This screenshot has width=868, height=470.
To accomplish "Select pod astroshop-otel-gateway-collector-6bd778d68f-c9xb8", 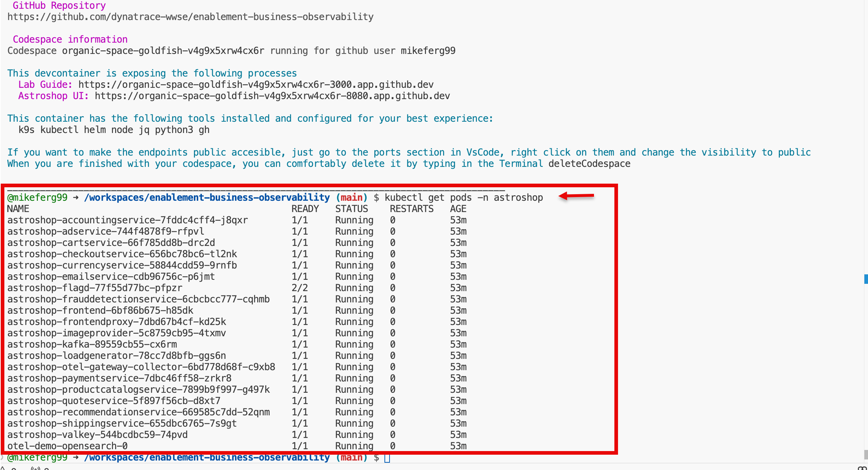I will (141, 367).
